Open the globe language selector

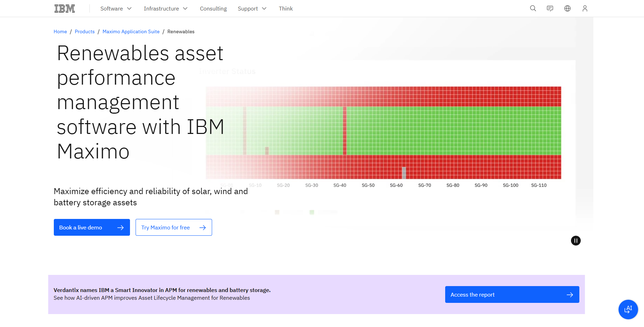pyautogui.click(x=567, y=8)
